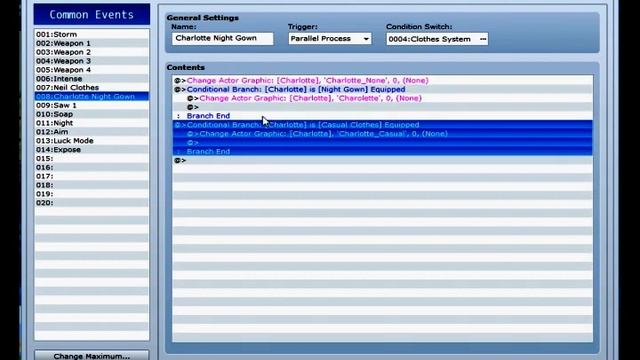Select common event 008:Charlotte Night Gown
The image size is (640, 360).
coord(92,96)
